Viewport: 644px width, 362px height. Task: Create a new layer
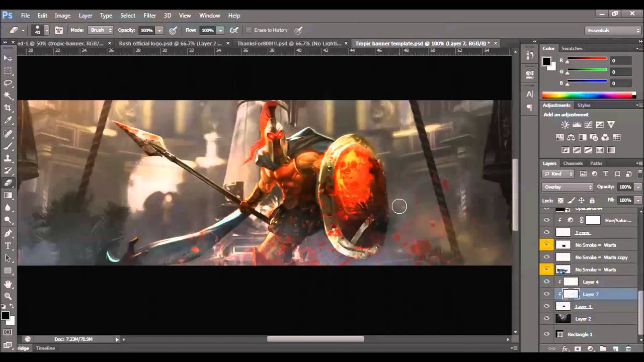coord(615,348)
